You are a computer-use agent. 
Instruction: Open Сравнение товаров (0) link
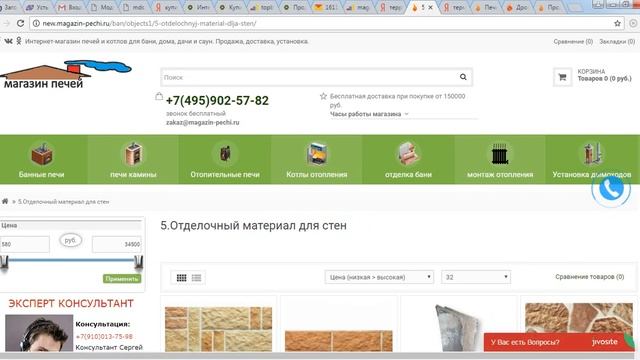click(x=589, y=277)
